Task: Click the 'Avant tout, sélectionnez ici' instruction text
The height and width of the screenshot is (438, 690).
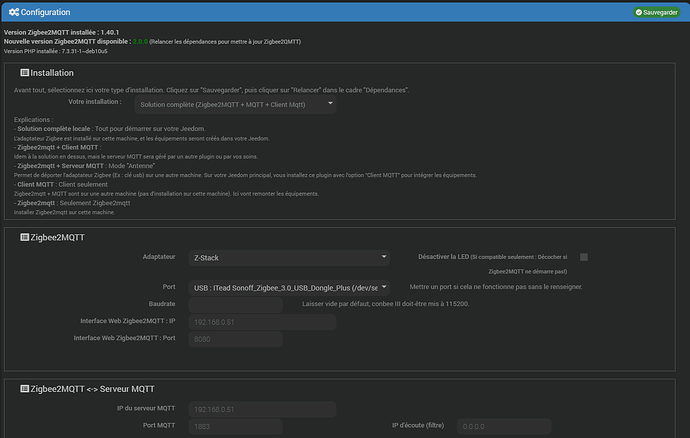Action: (211, 90)
